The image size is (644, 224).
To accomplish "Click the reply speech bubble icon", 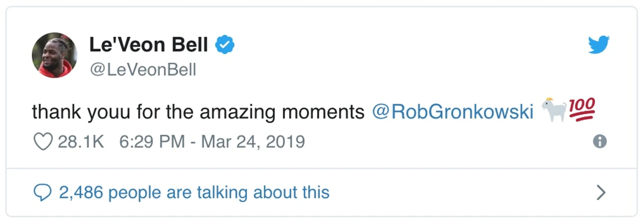I will [42, 193].
